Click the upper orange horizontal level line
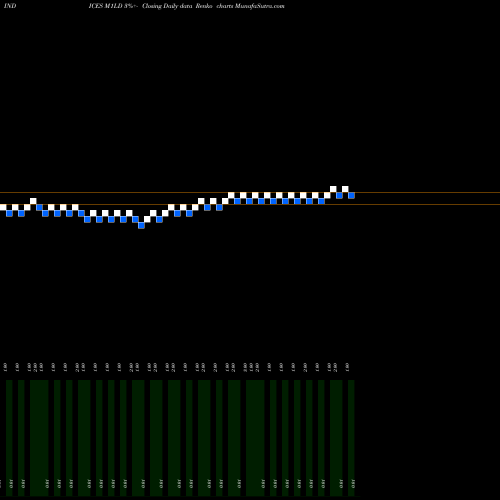The height and width of the screenshot is (500, 500). (x=250, y=192)
